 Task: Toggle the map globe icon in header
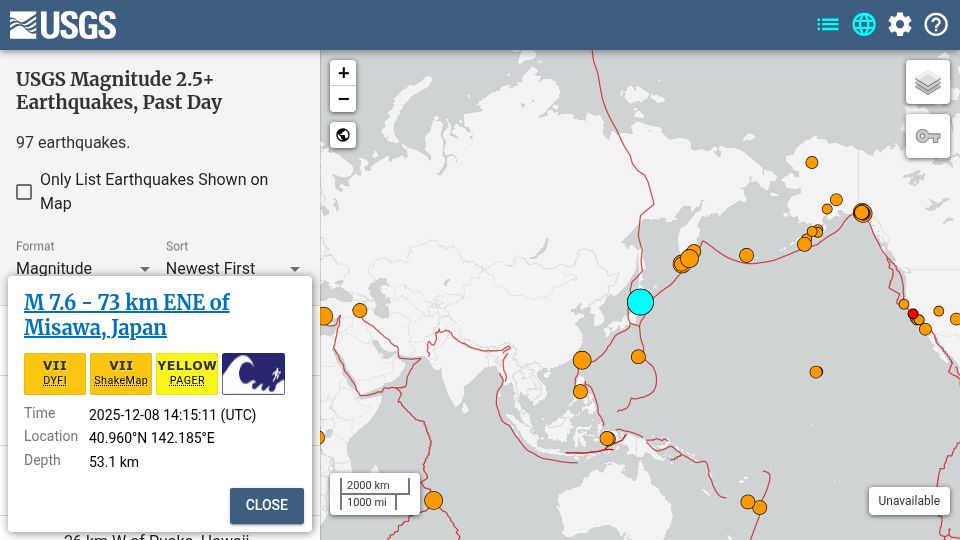[x=864, y=24]
